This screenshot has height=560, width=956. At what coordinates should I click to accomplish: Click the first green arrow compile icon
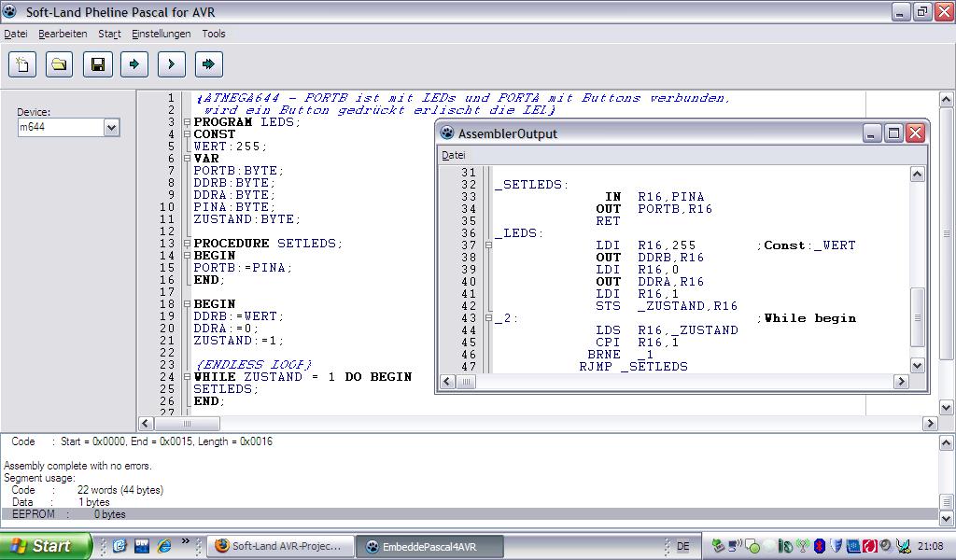pos(134,64)
